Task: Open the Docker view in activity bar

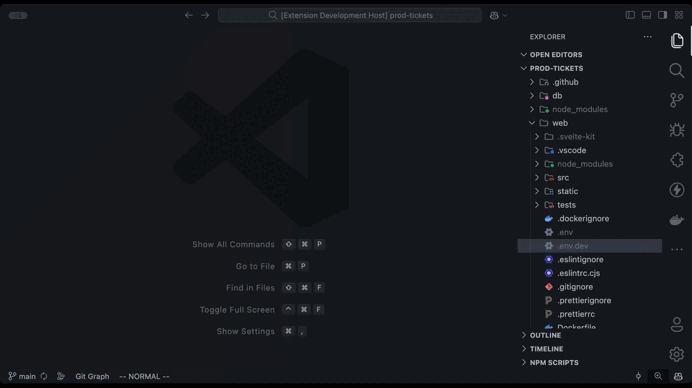Action: [x=677, y=219]
